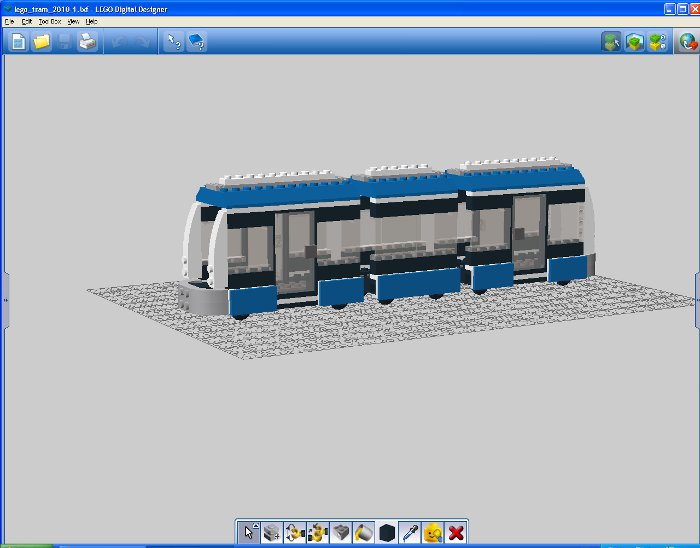Select the Flex tool with grey brick
Screen dimensions: 700x548
pos(341,532)
